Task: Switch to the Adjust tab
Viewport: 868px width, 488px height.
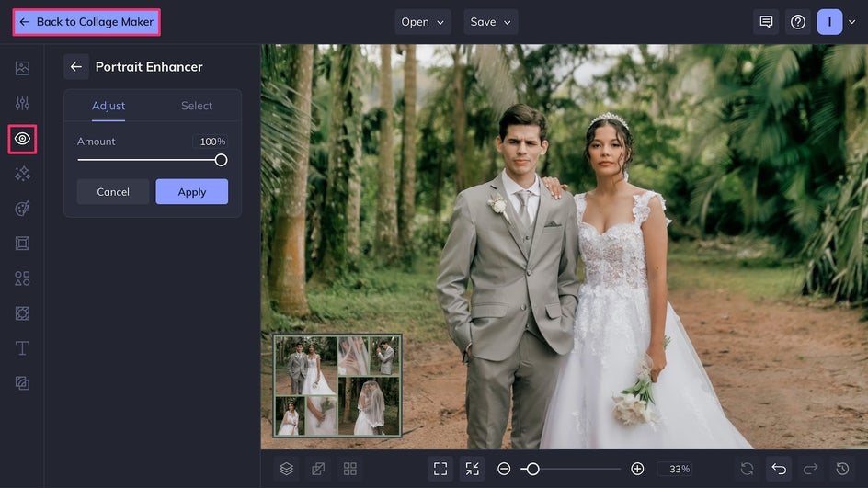Action: pyautogui.click(x=108, y=106)
